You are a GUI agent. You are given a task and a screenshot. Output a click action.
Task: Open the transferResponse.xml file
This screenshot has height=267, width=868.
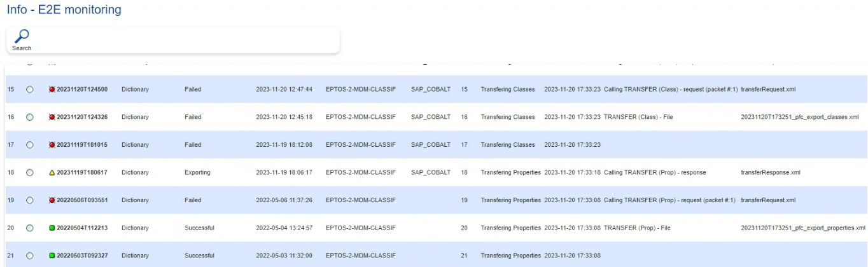coord(770,173)
